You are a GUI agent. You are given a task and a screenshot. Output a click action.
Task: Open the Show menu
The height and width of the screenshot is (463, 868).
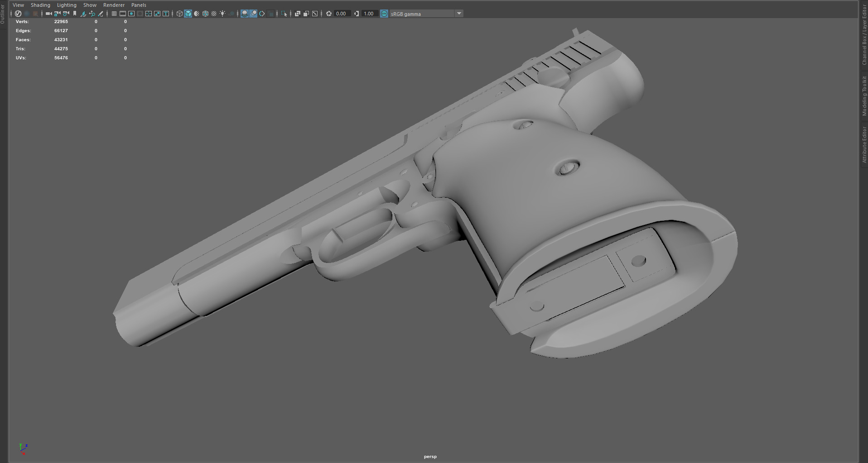click(90, 5)
